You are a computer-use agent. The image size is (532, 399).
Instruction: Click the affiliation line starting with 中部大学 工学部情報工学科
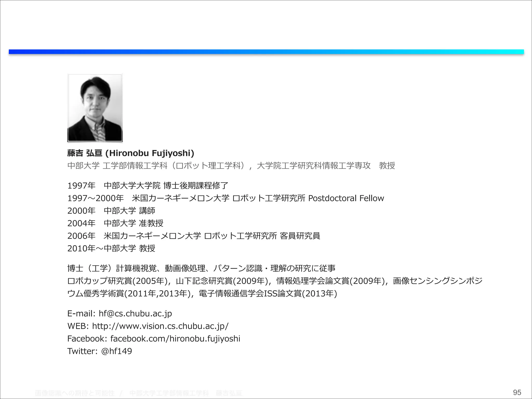click(x=231, y=165)
